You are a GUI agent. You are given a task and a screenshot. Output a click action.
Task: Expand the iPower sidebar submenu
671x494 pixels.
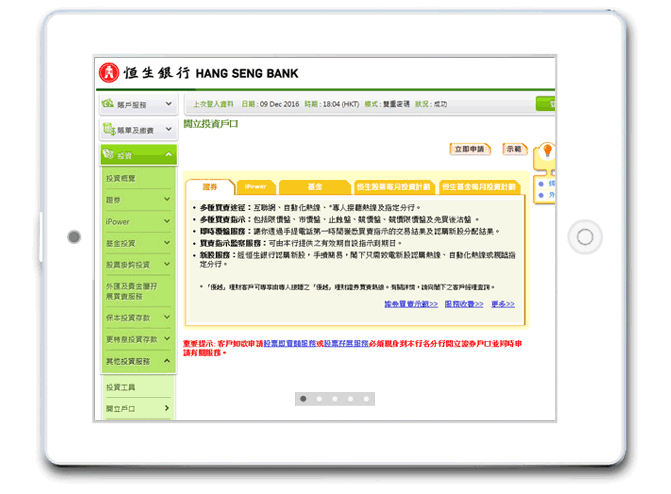(x=166, y=221)
